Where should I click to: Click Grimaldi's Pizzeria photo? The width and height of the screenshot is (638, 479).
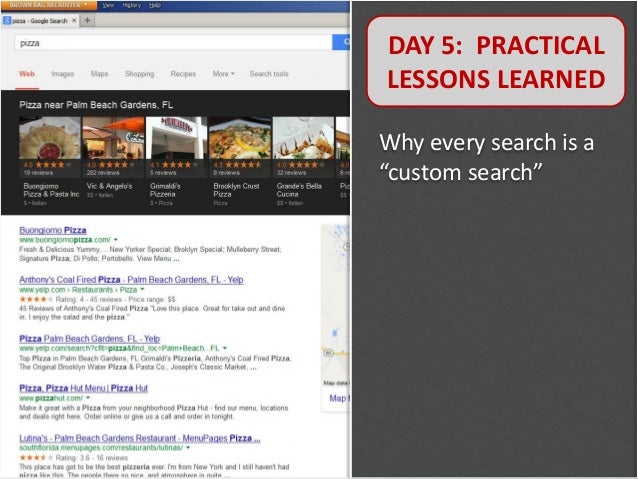(176, 138)
